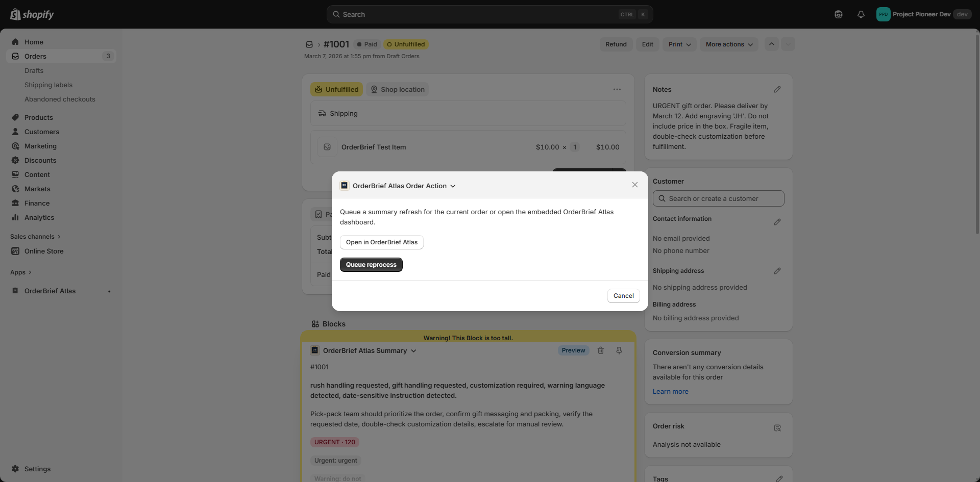Click the Edit order button
The height and width of the screenshot is (482, 980).
point(648,44)
